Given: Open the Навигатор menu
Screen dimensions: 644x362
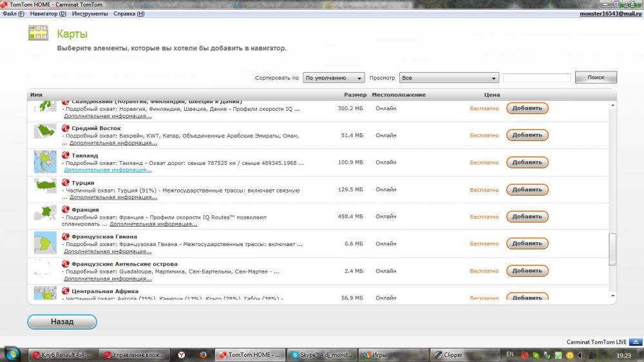Looking at the screenshot, I should tap(48, 14).
